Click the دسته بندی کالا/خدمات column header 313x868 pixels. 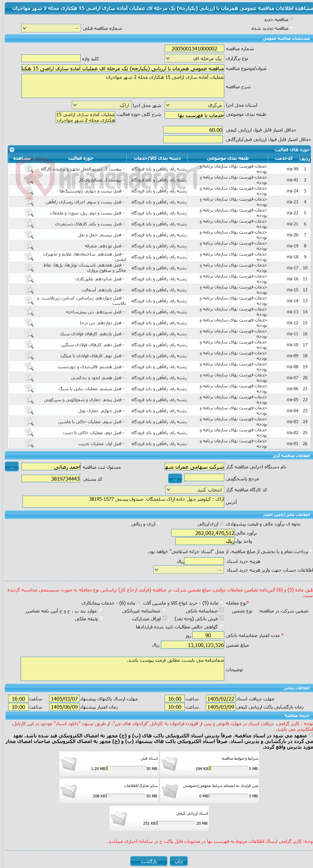pos(157,158)
